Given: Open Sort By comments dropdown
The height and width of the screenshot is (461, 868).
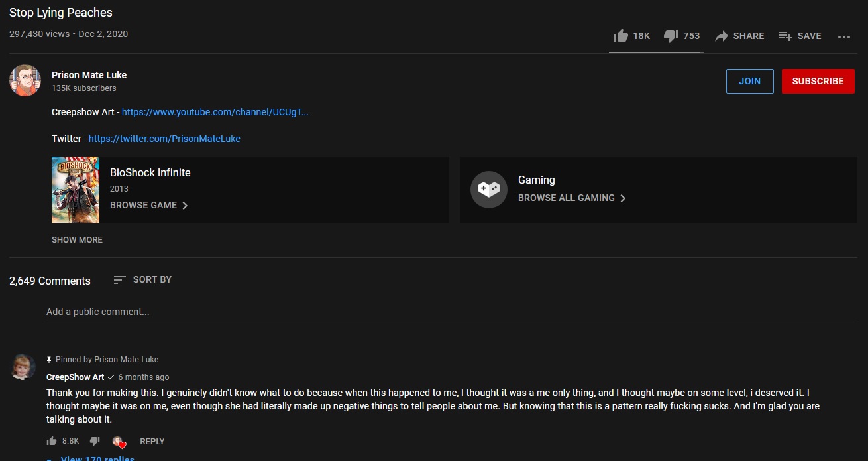Looking at the screenshot, I should coord(142,280).
